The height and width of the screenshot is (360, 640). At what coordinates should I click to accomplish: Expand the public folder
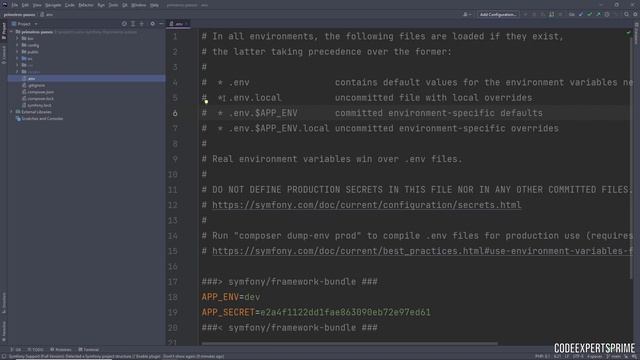18,52
